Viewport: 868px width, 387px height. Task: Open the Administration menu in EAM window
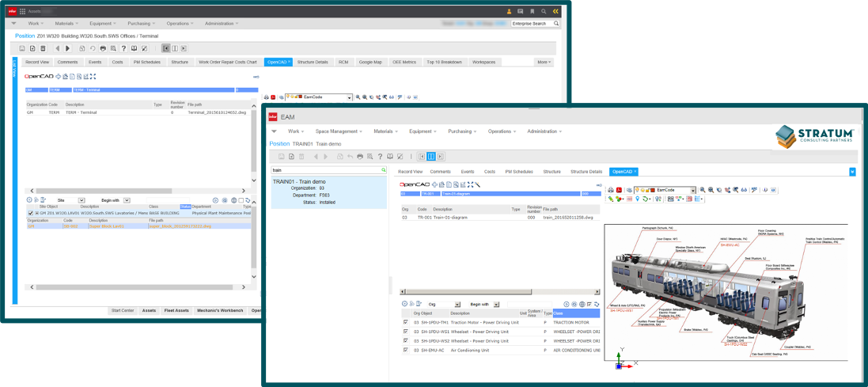click(x=544, y=131)
